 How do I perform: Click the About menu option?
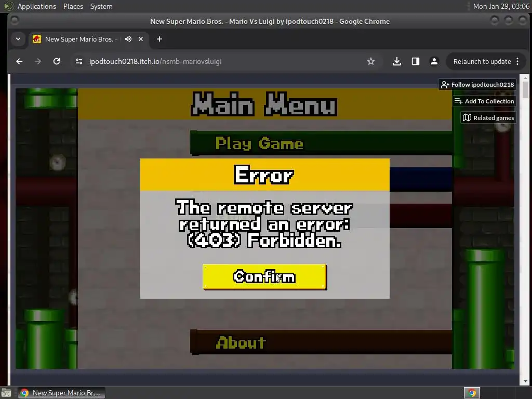pos(321,342)
